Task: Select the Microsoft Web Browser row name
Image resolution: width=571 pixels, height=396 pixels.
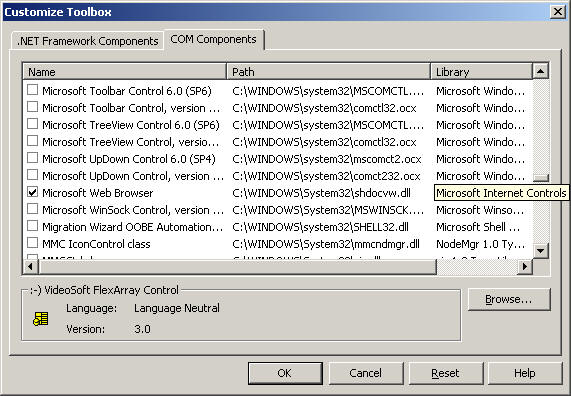Action: [x=98, y=193]
